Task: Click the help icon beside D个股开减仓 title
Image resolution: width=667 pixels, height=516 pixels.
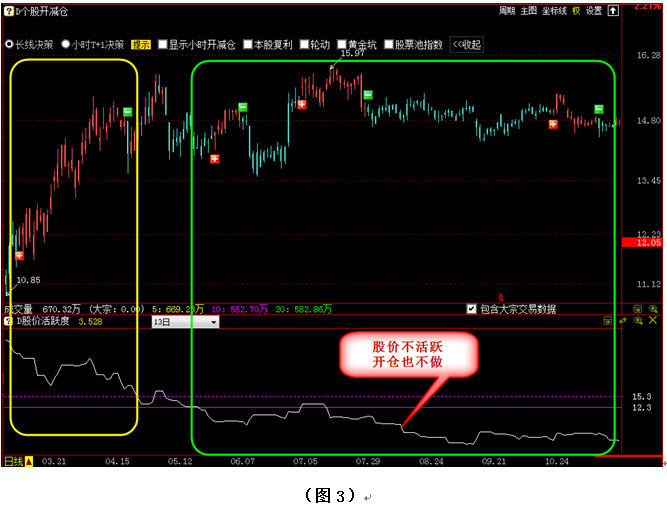Action: 9,10
